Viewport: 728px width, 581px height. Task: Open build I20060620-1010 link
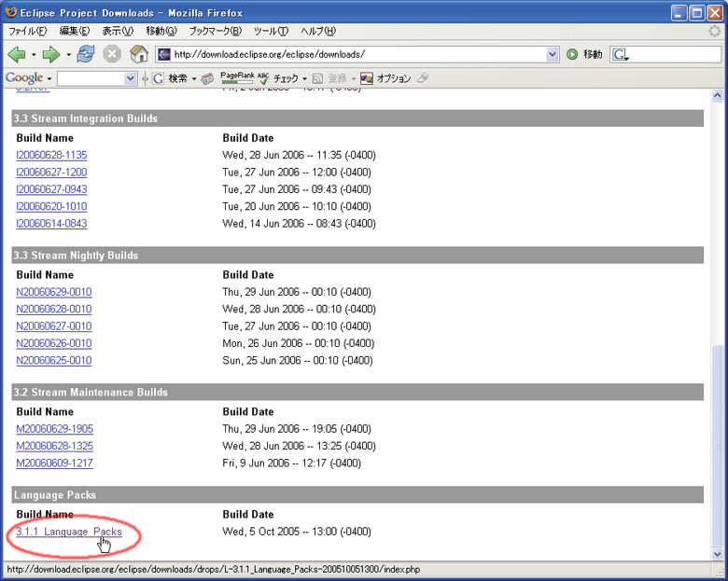click(51, 206)
